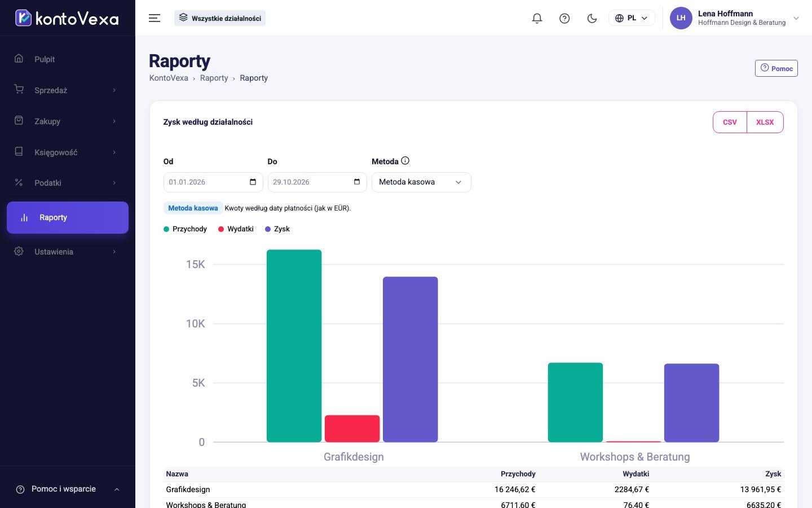Click the help question mark icon in header
Screen dimensions: 812x508
(x=564, y=18)
